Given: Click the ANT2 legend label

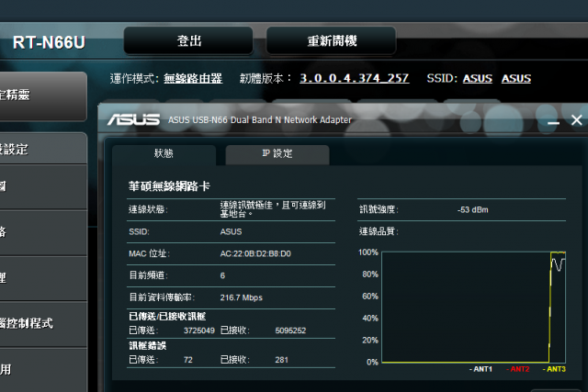Looking at the screenshot, I should (x=517, y=370).
